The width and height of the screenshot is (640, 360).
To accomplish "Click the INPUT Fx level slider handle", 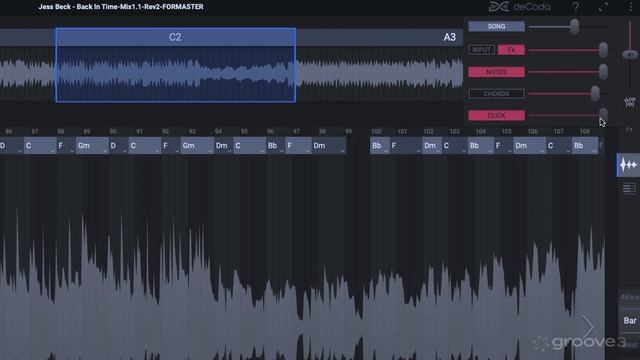I will tap(603, 50).
